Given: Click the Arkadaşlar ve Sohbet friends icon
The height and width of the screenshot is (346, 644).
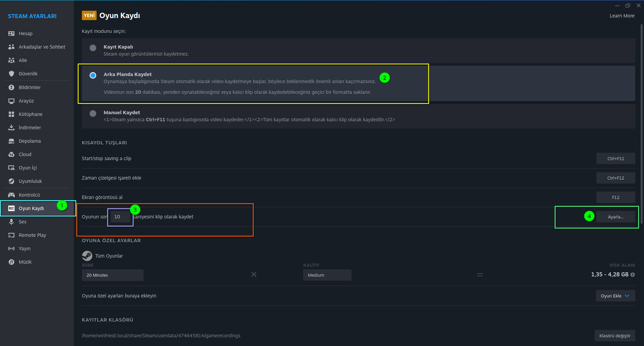Looking at the screenshot, I should (11, 47).
